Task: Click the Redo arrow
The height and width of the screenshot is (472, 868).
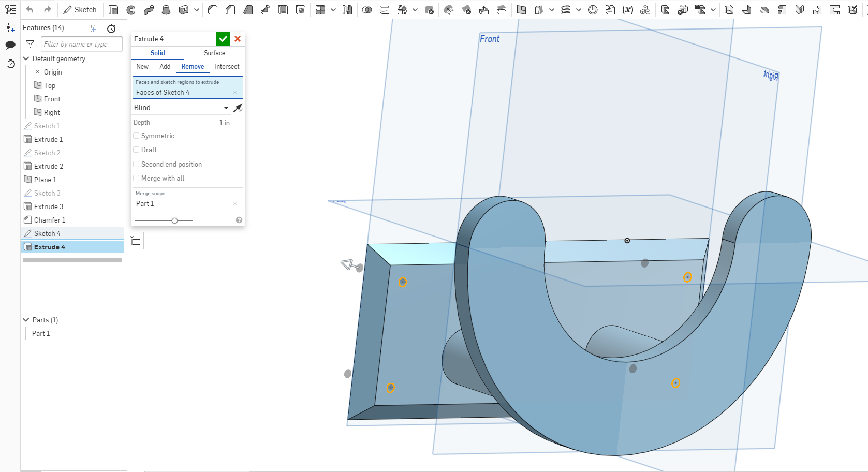Action: pos(47,10)
